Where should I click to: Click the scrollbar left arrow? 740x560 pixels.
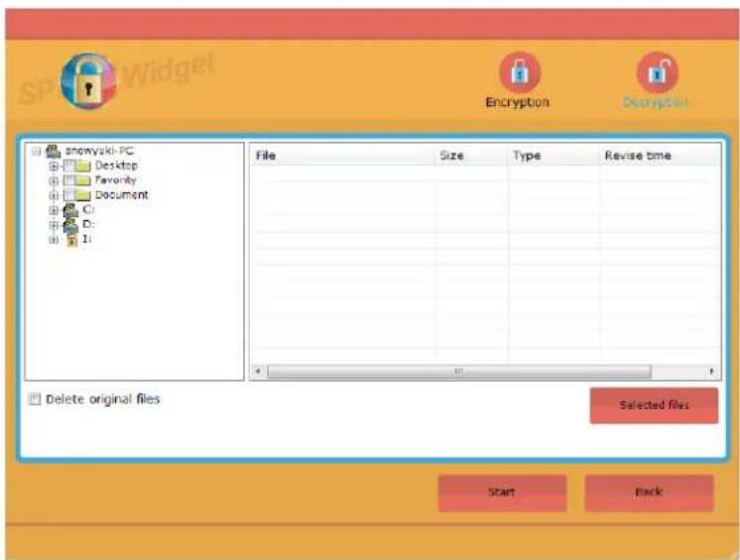(258, 372)
